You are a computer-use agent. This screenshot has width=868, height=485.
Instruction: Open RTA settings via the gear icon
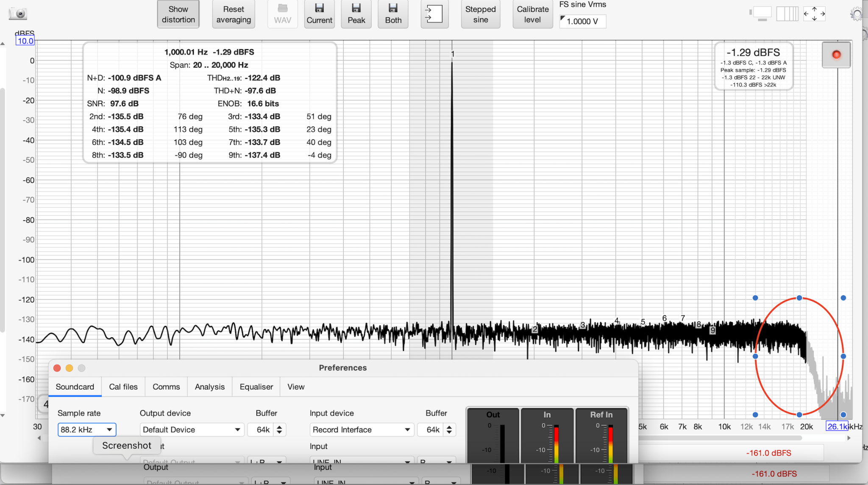[x=857, y=14]
